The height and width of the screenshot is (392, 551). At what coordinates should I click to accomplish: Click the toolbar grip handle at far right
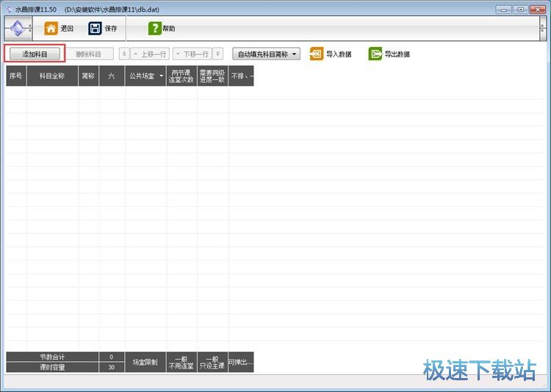543,28
